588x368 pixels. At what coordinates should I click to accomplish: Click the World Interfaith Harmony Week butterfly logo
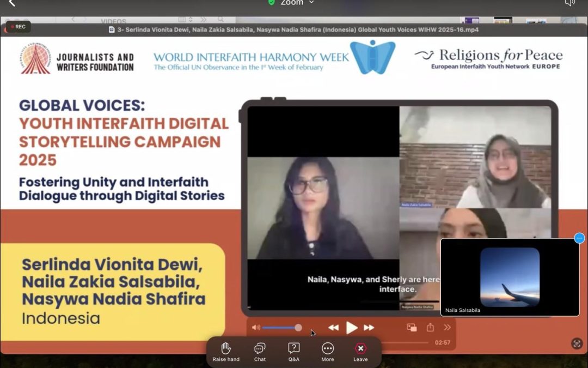tap(372, 57)
